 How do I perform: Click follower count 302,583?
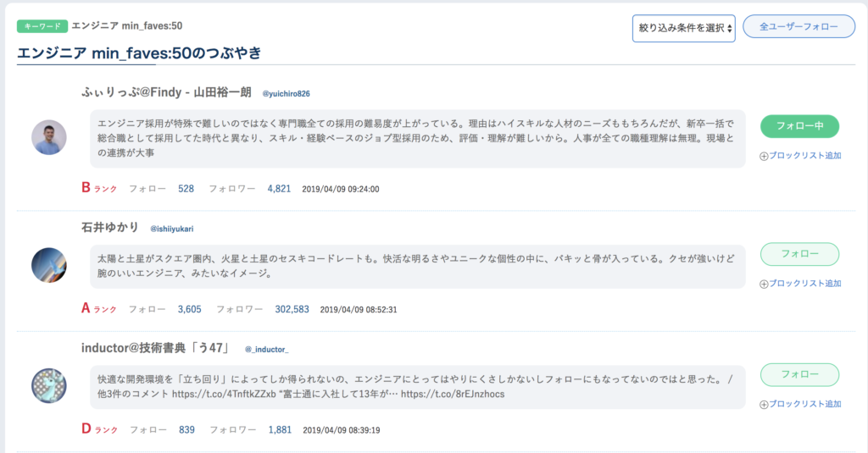click(292, 309)
